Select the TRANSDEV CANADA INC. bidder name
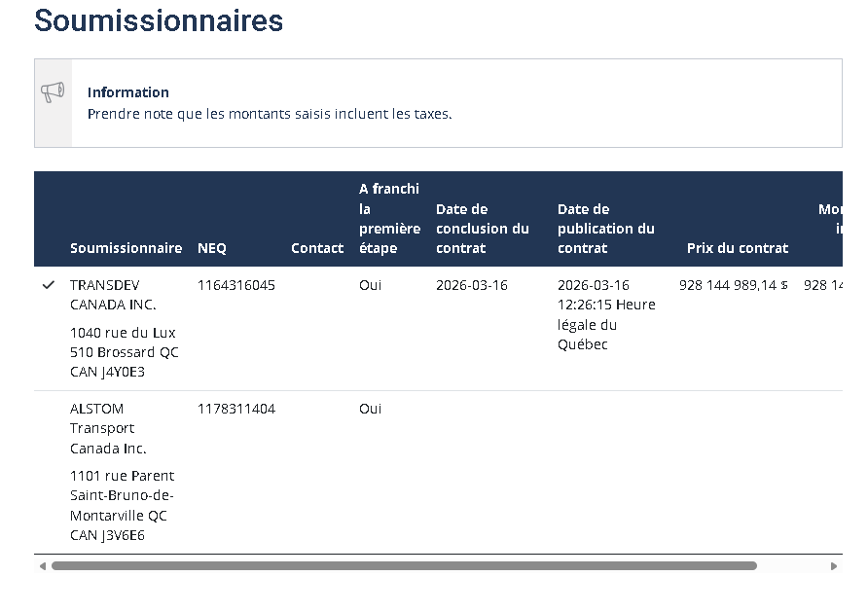This screenshot has width=868, height=612. [113, 295]
